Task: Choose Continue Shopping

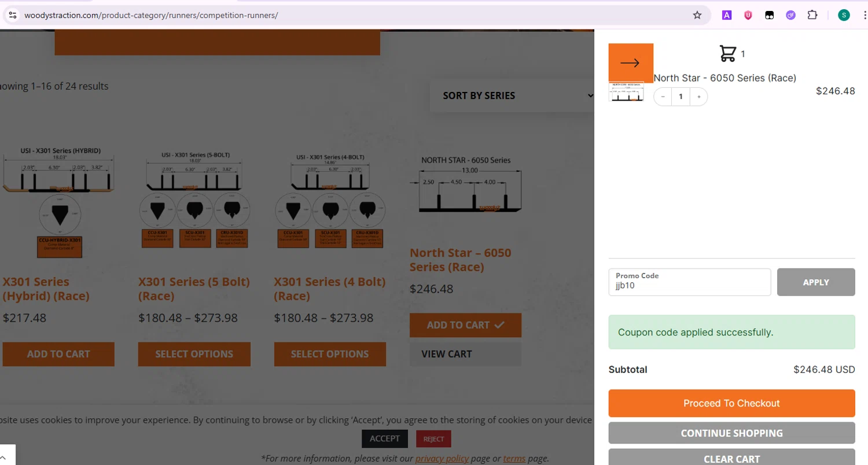Action: pyautogui.click(x=731, y=433)
